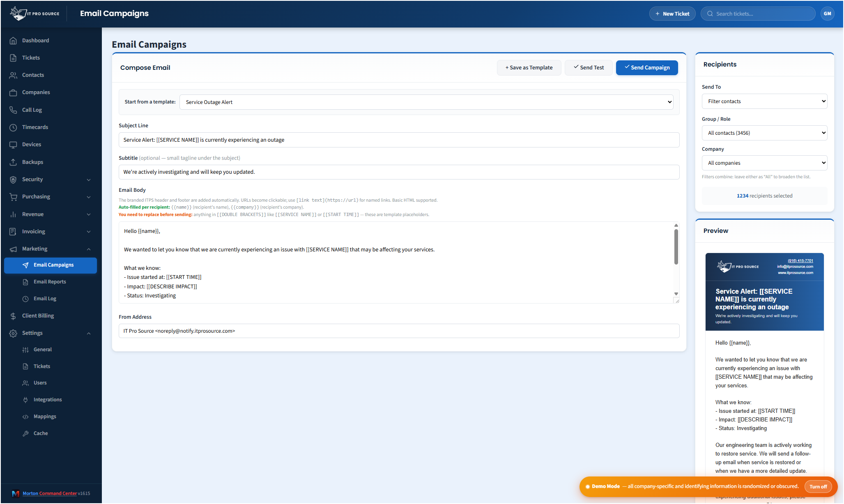844x504 pixels.
Task: Click the search magnifier icon in header
Action: tap(710, 14)
